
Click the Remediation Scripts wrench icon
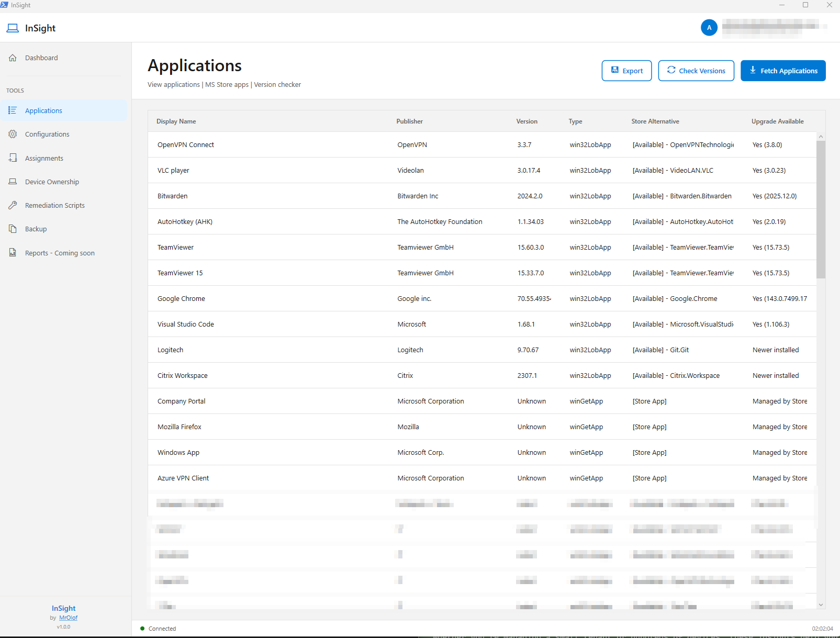click(13, 205)
